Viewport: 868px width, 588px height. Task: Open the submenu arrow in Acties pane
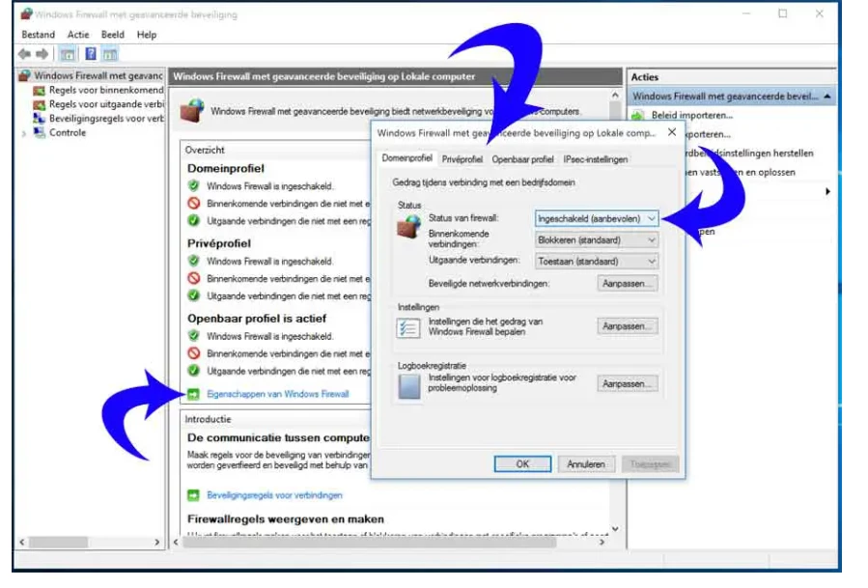tap(827, 191)
